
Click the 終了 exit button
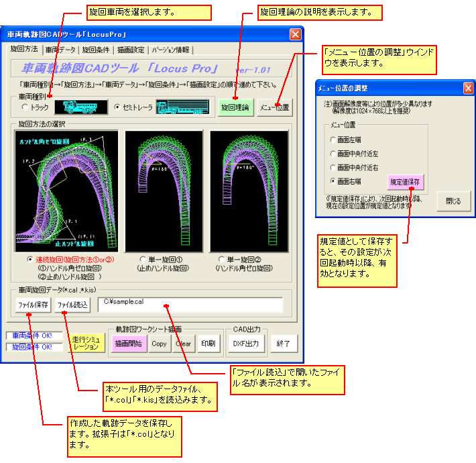(283, 344)
